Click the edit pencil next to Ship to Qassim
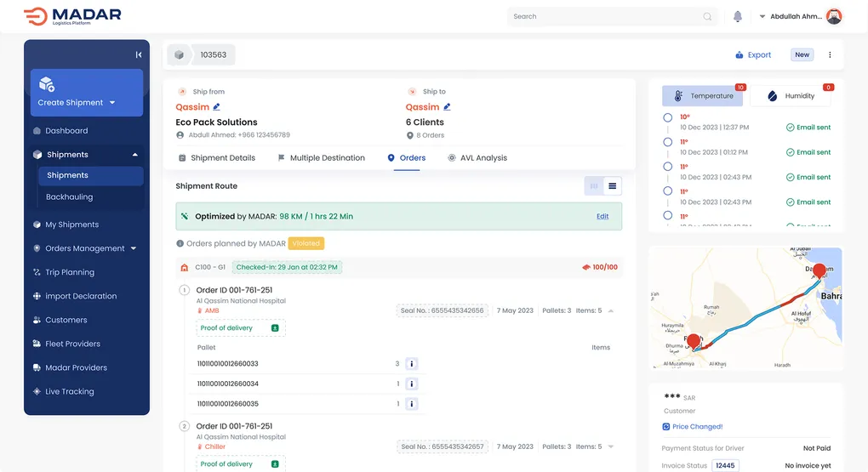This screenshot has width=868, height=472. pyautogui.click(x=448, y=107)
